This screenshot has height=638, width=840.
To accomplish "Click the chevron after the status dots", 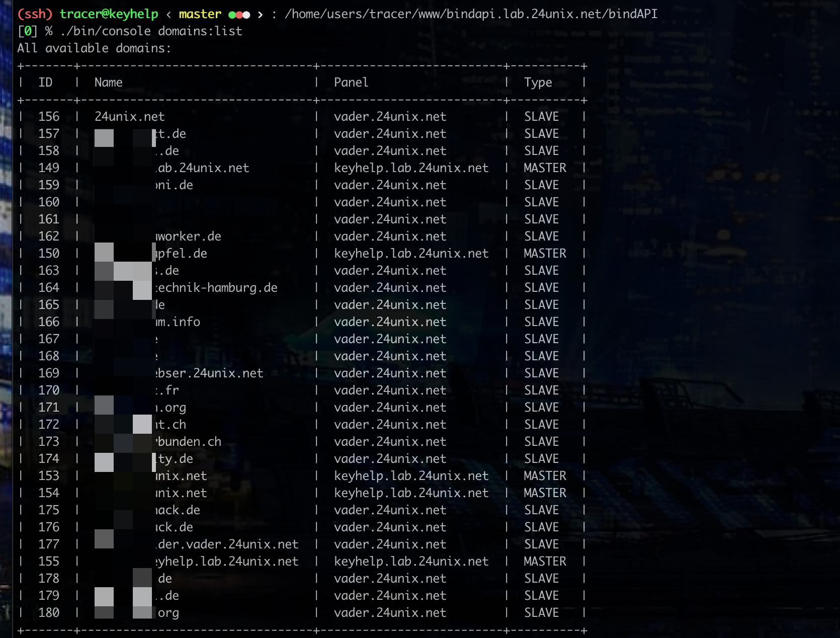I will [260, 15].
